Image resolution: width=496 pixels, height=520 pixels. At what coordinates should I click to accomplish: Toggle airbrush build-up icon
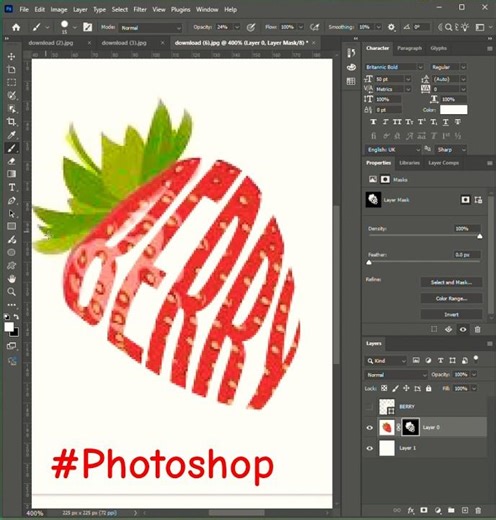pyautogui.click(x=314, y=27)
